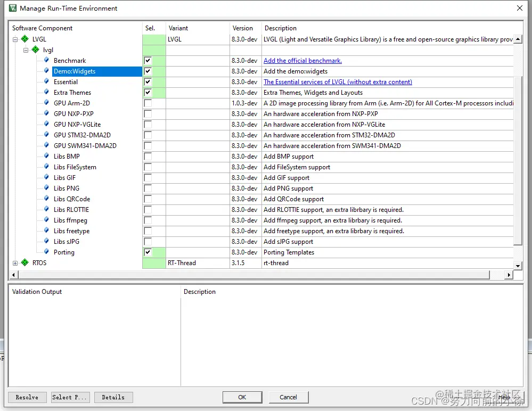Viewport: 532px width, 411px height.
Task: Click the RT-Thread variant cell
Action: tap(198, 263)
